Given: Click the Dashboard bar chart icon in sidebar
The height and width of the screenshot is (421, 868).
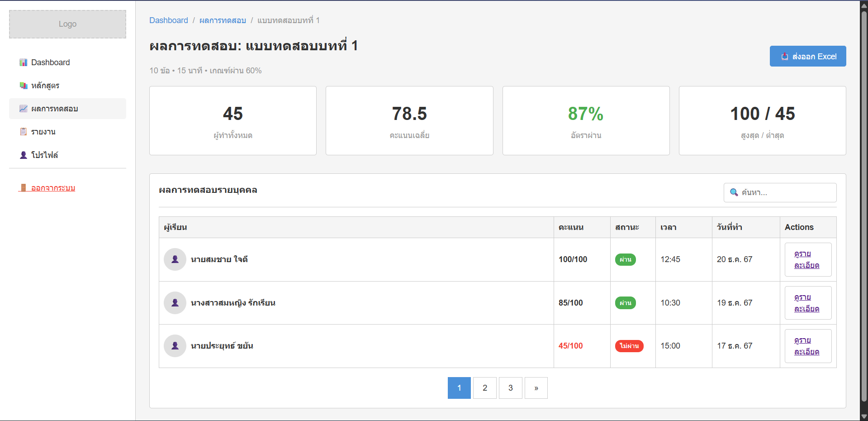Looking at the screenshot, I should click(23, 62).
